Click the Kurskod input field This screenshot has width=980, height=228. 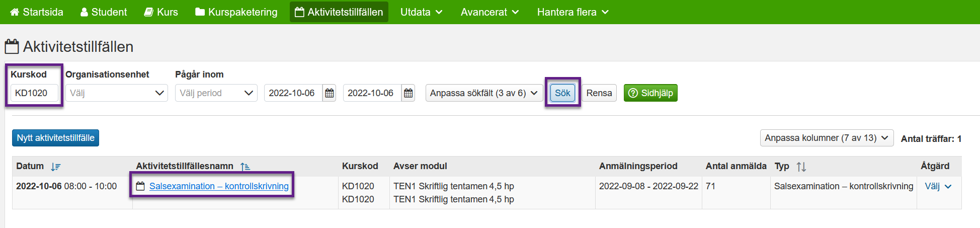click(34, 93)
